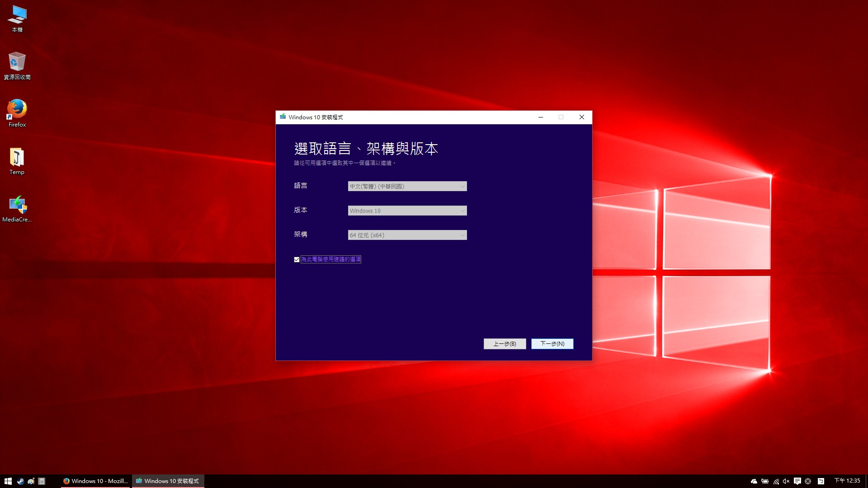Uncheck 為此電腦使用建議的選項 checkbox
This screenshot has height=488, width=868.
(297, 259)
